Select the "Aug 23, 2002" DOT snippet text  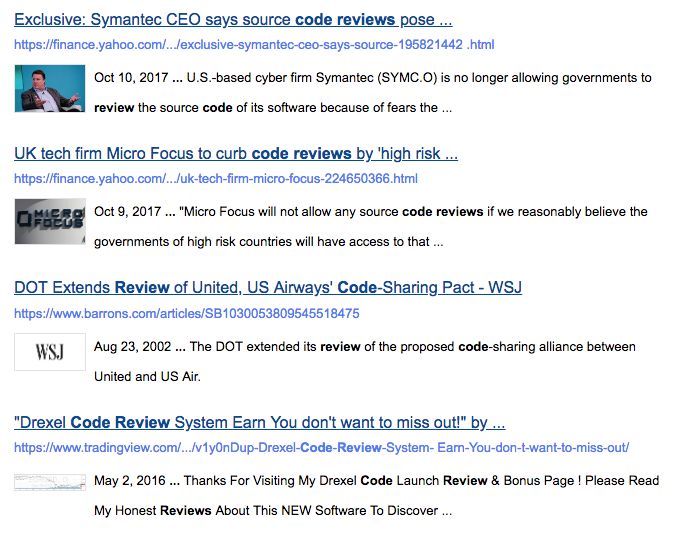pos(365,361)
